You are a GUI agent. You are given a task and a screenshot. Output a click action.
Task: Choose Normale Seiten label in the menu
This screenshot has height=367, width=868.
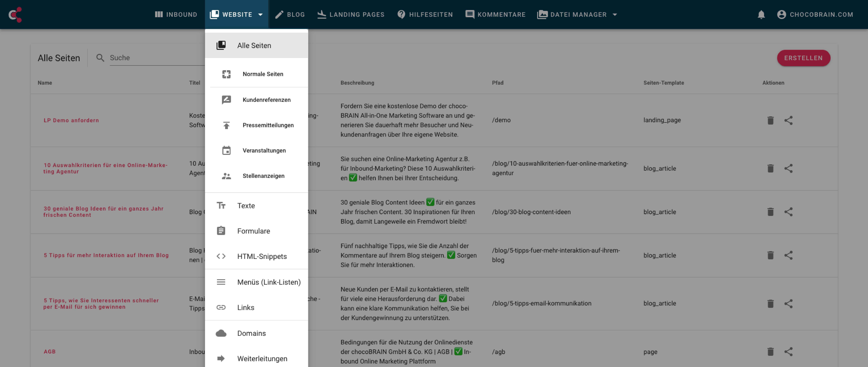263,74
